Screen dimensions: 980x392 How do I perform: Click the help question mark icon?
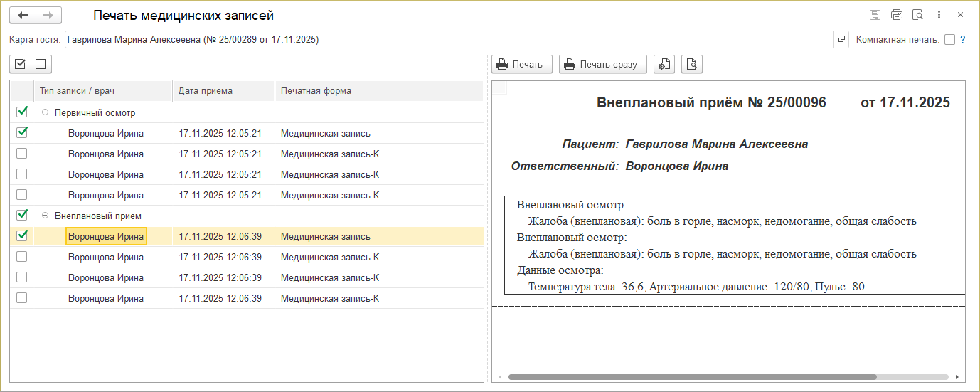pyautogui.click(x=963, y=40)
